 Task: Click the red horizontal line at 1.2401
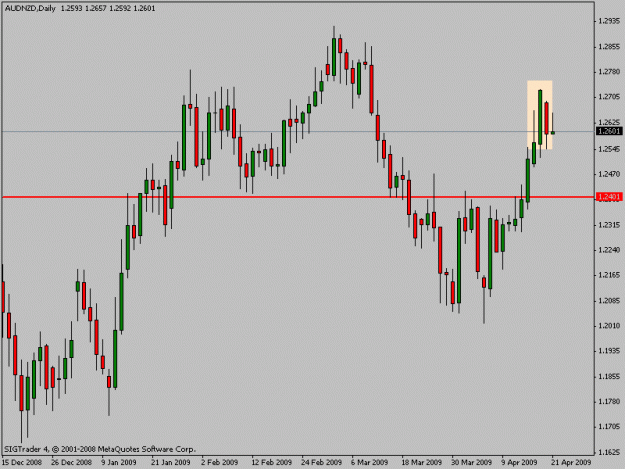(x=298, y=197)
